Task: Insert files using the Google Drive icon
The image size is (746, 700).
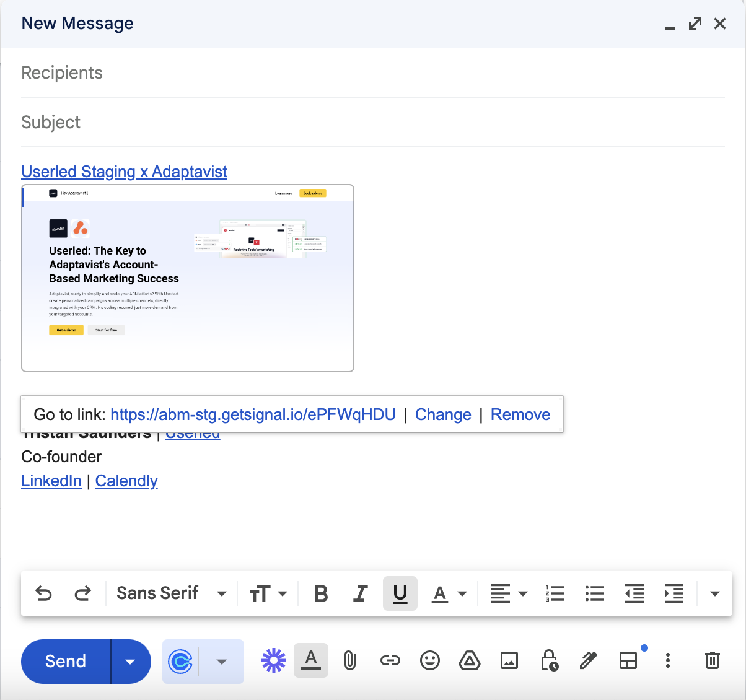Action: click(x=470, y=661)
